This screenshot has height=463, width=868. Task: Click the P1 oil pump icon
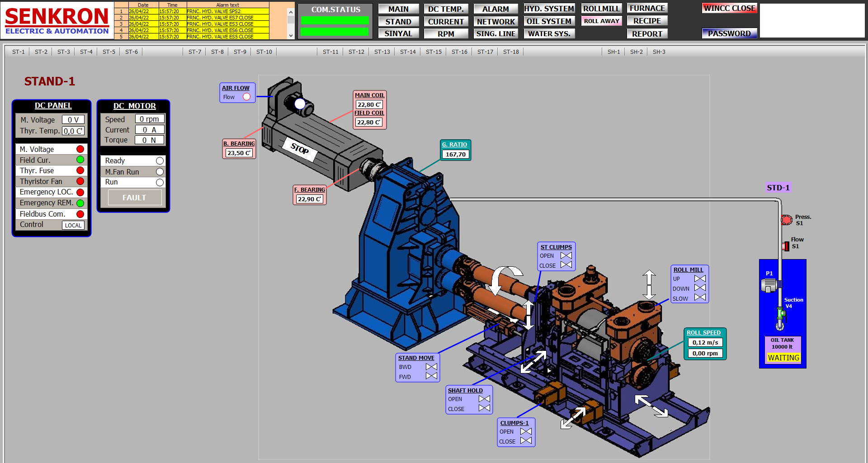coord(769,285)
